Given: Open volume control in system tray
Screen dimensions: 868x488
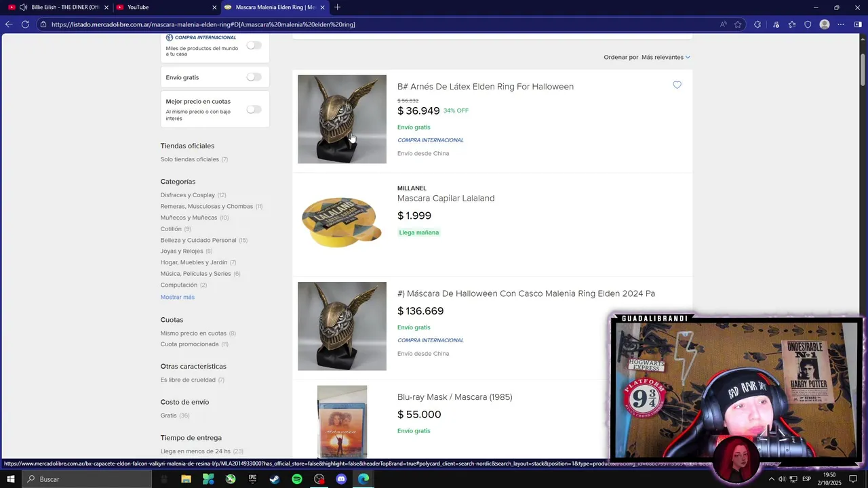Looking at the screenshot, I should pos(782,479).
